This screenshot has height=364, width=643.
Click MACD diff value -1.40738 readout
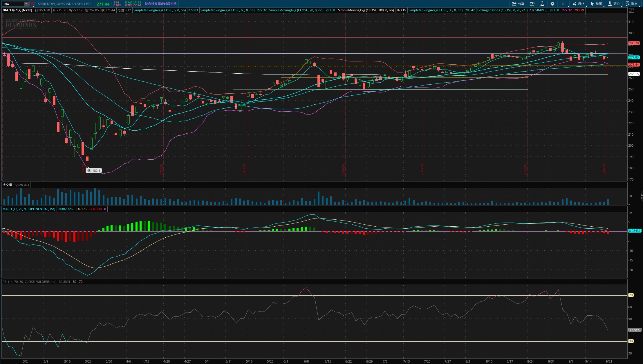point(95,209)
